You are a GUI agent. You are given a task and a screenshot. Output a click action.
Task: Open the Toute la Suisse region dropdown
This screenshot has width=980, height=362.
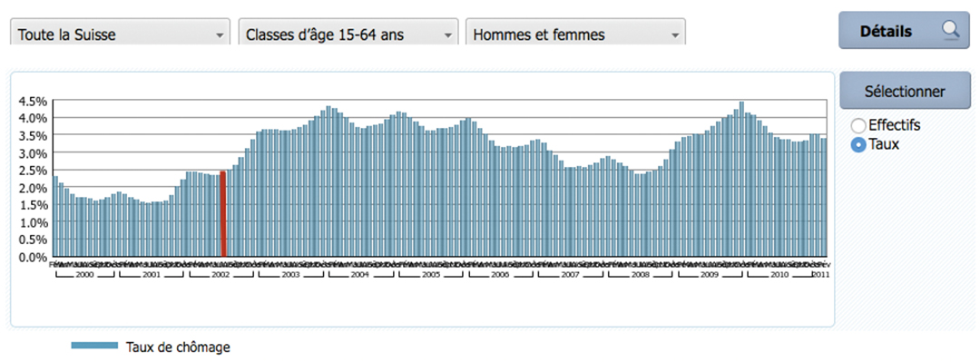pyautogui.click(x=121, y=32)
